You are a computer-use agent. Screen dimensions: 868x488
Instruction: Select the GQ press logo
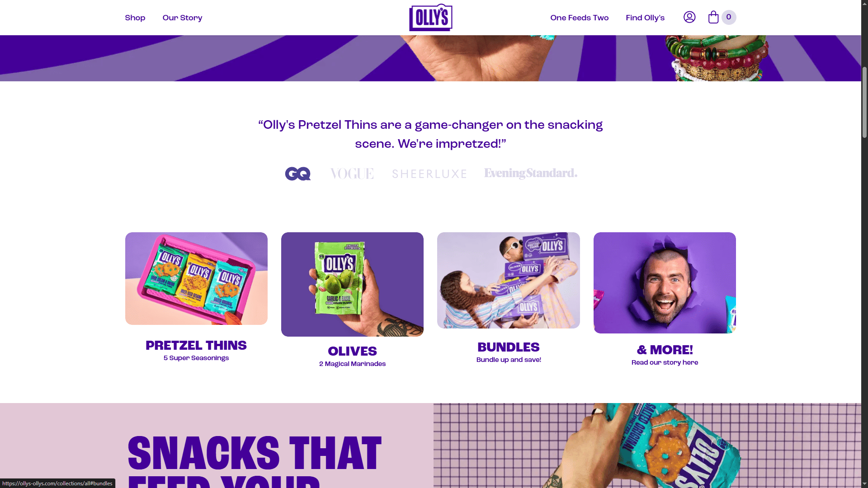298,174
